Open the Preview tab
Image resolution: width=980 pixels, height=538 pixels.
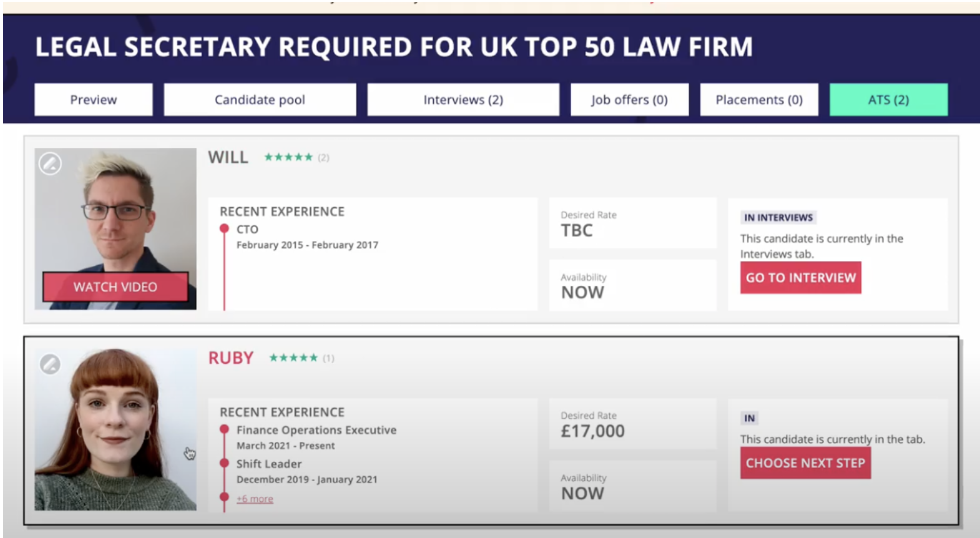[x=93, y=100]
